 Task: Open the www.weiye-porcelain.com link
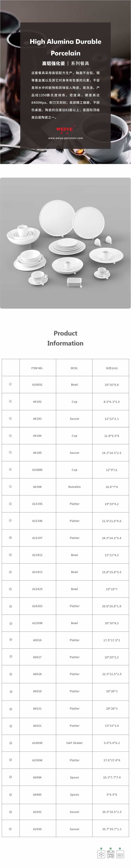point(65,138)
